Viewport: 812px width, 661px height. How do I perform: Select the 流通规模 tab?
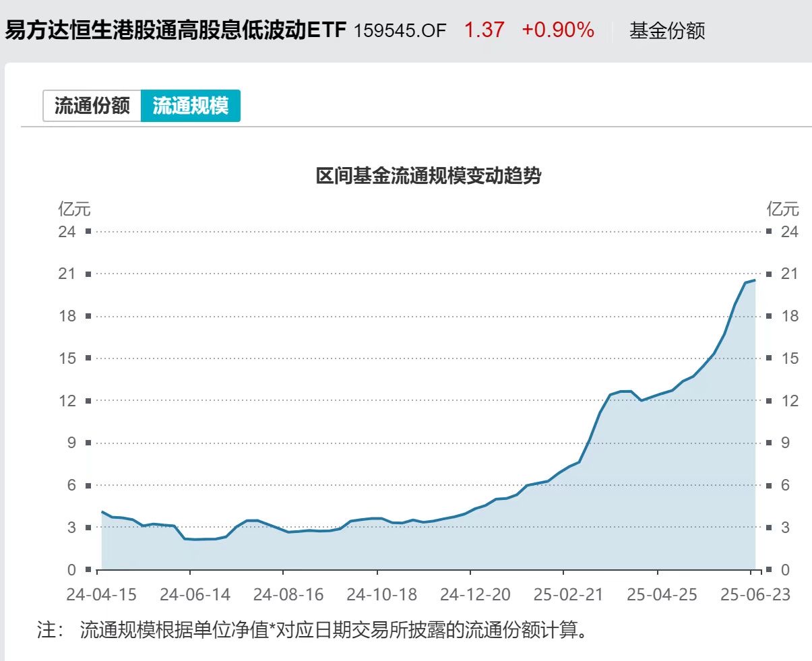(191, 106)
